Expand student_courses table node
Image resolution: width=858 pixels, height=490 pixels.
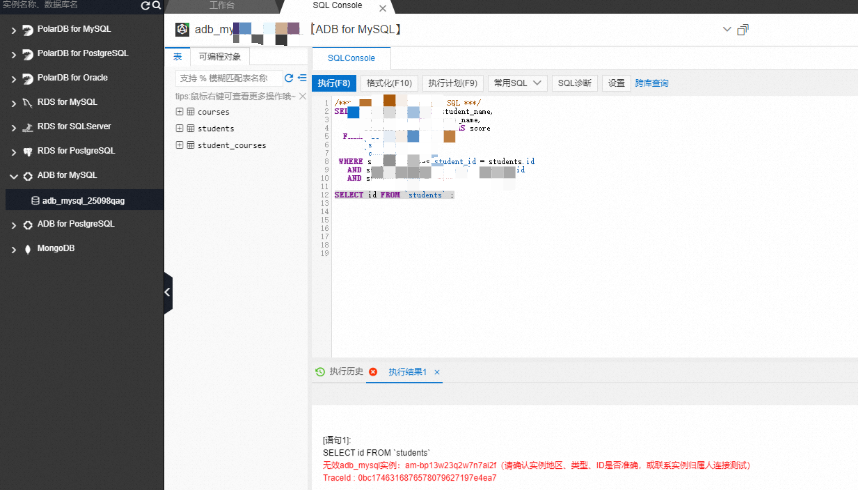click(179, 145)
